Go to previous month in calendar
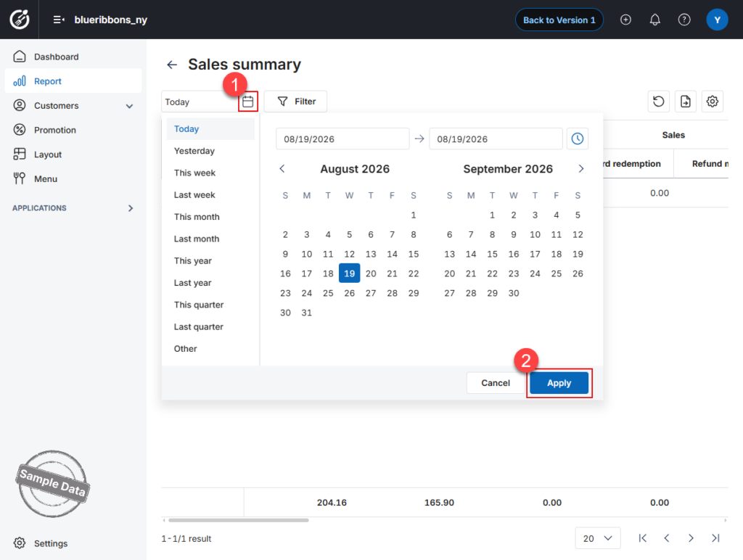The height and width of the screenshot is (560, 743). pyautogui.click(x=282, y=169)
